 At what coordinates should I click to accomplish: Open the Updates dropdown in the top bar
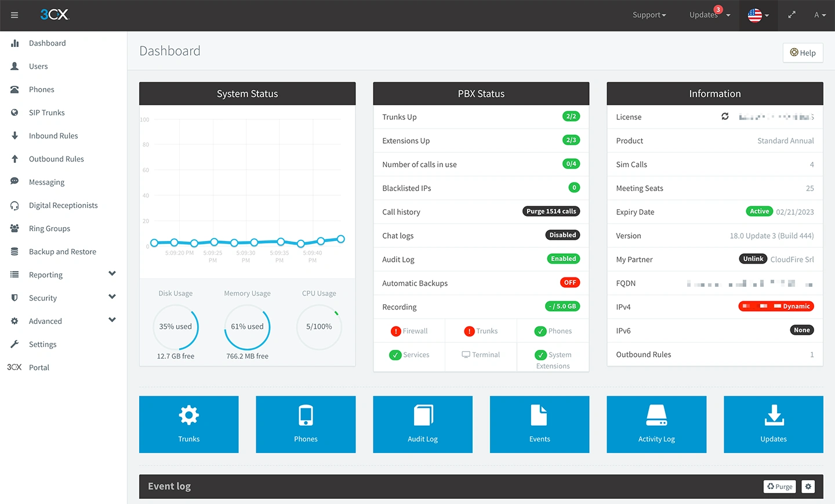(710, 15)
